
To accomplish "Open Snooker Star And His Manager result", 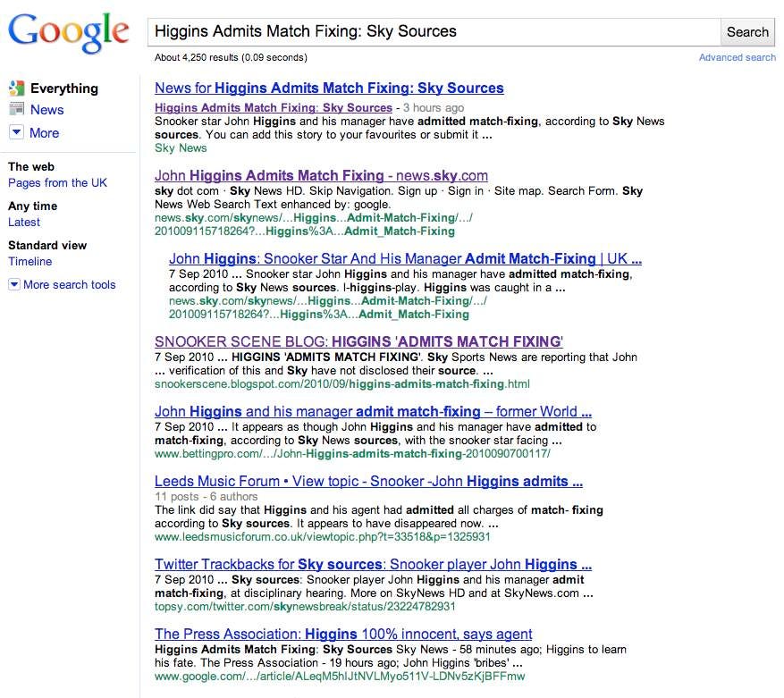I will click(405, 258).
